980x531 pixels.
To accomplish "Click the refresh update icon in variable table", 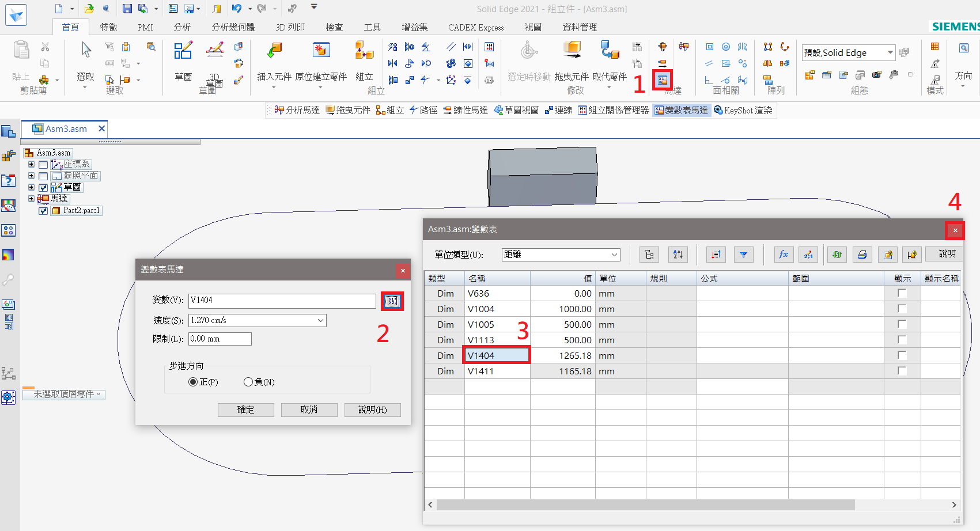I will pos(837,254).
